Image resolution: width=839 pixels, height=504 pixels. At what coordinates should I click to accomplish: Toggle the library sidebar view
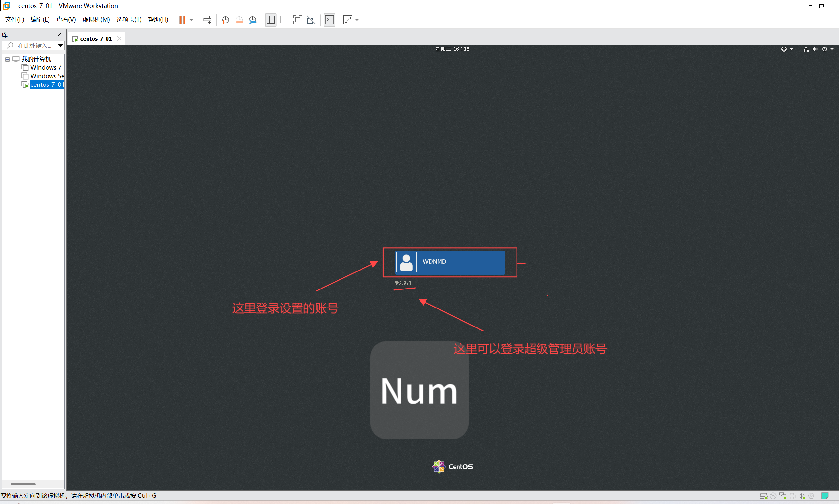tap(271, 20)
